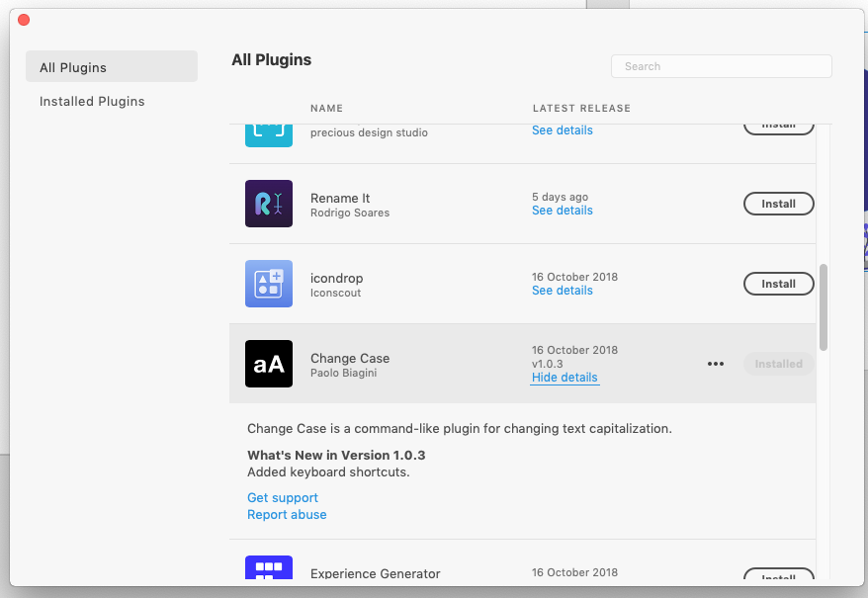Click the disabled Installed button for Change Case
The width and height of the screenshot is (868, 598).
point(778,364)
